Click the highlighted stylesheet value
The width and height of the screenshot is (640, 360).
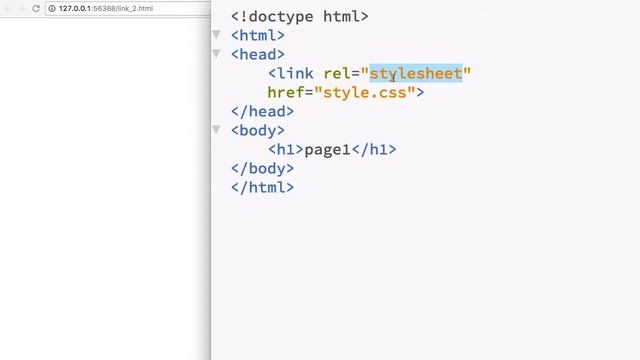(x=416, y=73)
